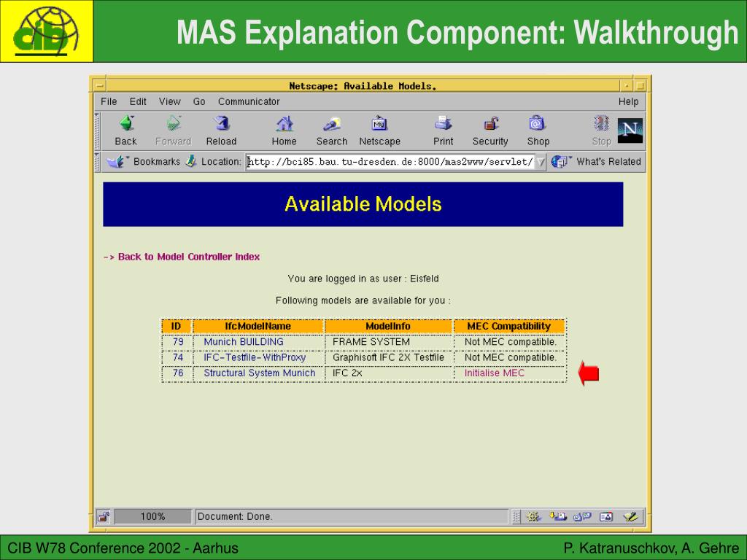The width and height of the screenshot is (747, 560).
Task: Open Mail inbox from the component bar icon
Action: [558, 516]
